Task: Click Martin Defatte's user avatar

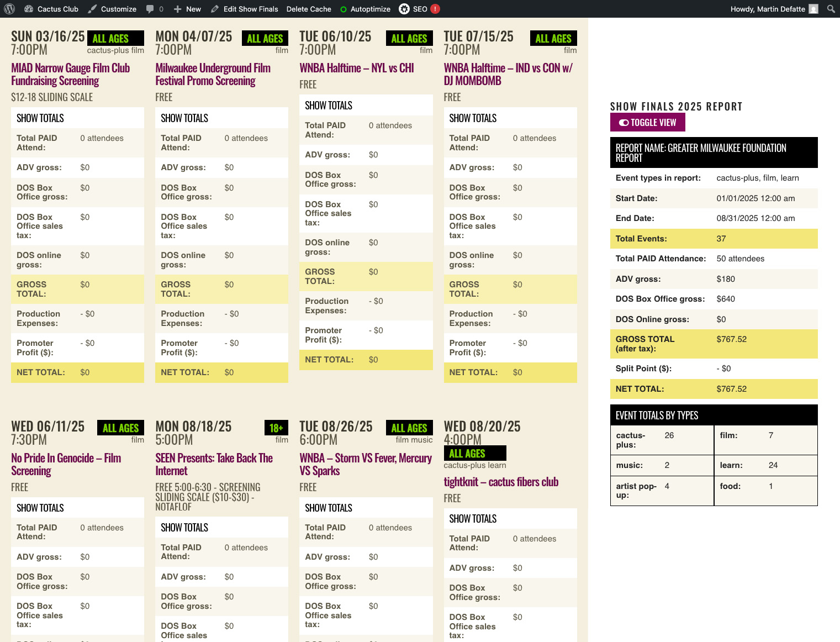Action: [813, 9]
